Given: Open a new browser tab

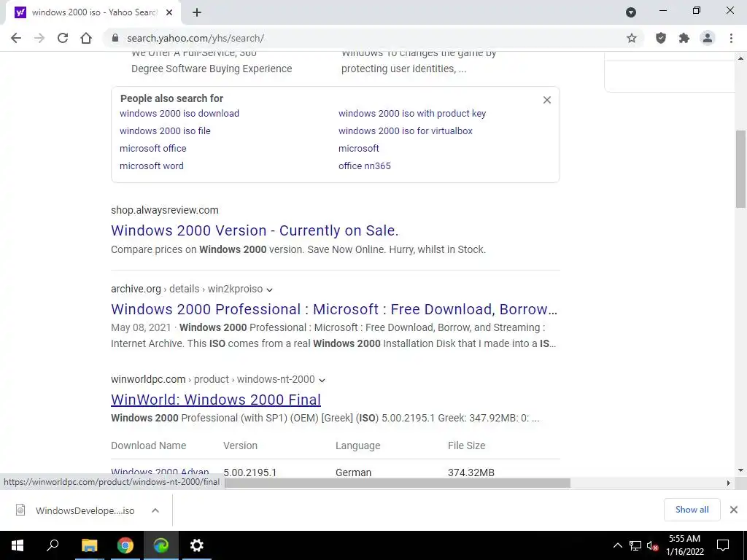Looking at the screenshot, I should [197, 13].
